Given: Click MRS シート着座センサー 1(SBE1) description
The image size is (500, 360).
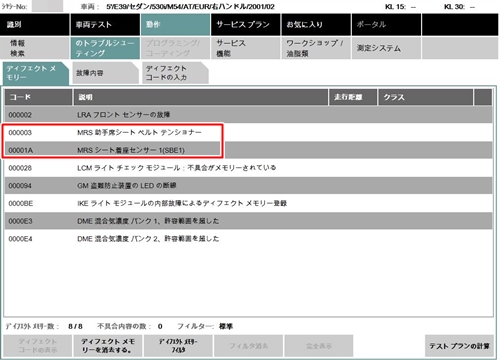Looking at the screenshot, I should (131, 150).
